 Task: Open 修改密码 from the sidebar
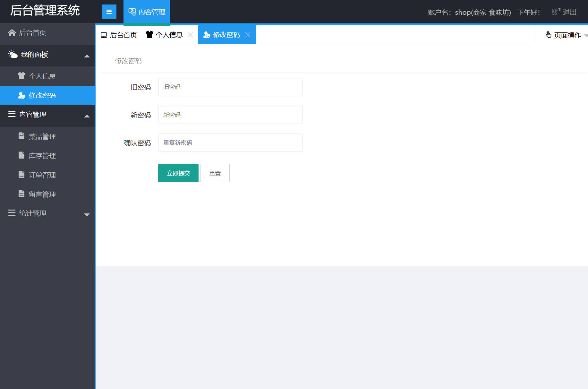click(47, 95)
